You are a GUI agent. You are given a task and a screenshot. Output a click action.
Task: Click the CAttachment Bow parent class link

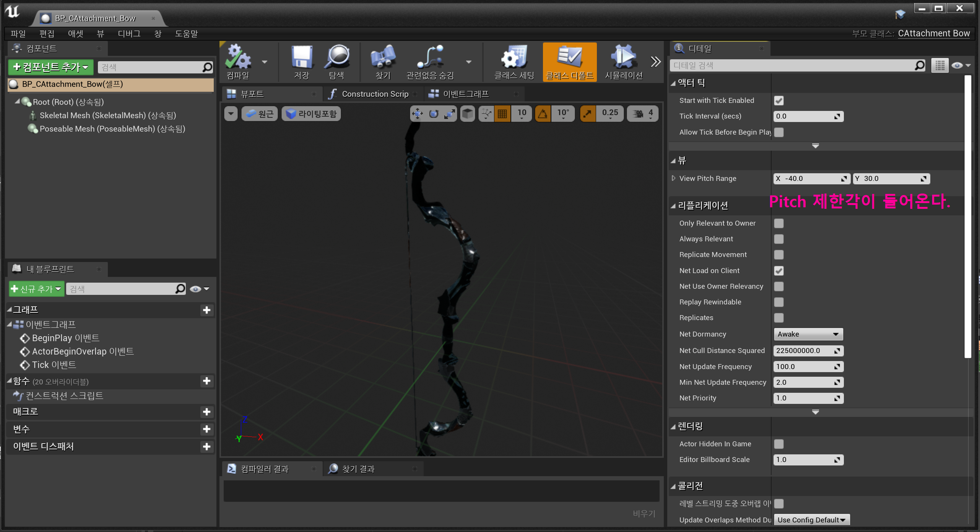coord(933,33)
